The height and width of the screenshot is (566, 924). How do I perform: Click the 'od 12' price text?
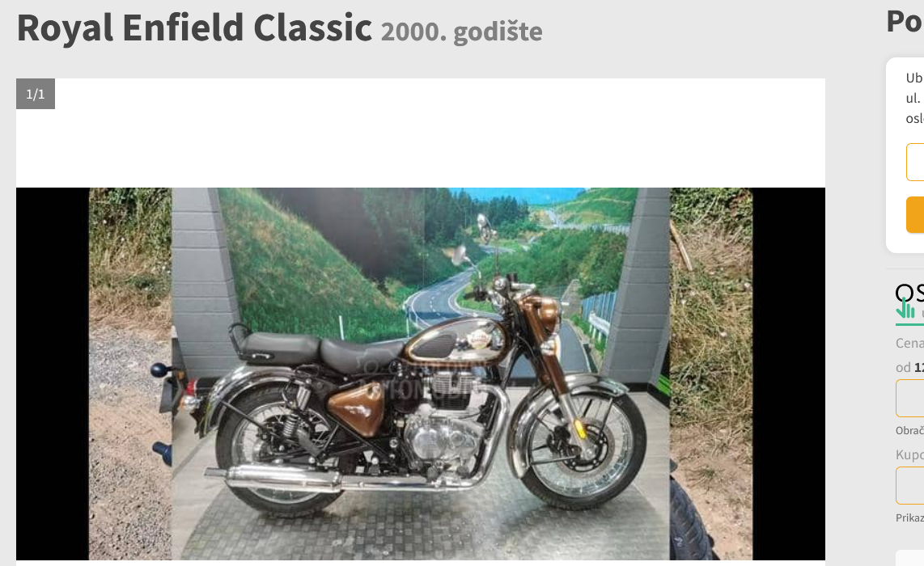coord(910,368)
